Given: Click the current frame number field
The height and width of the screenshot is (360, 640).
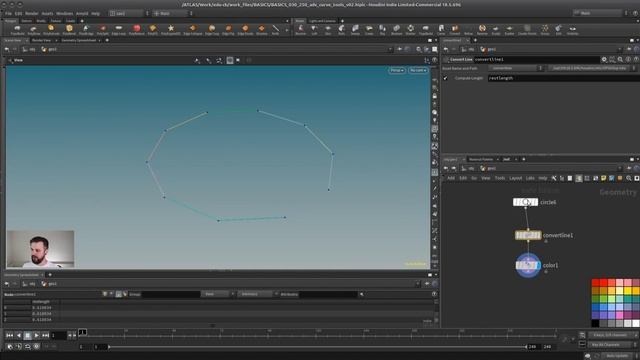Looking at the screenshot, I should coord(58,336).
